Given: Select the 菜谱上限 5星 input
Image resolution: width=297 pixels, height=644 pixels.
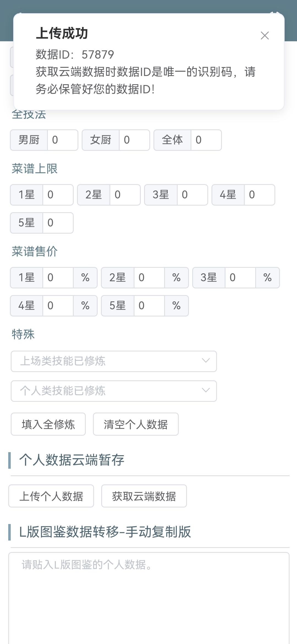Looking at the screenshot, I should pyautogui.click(x=58, y=223).
